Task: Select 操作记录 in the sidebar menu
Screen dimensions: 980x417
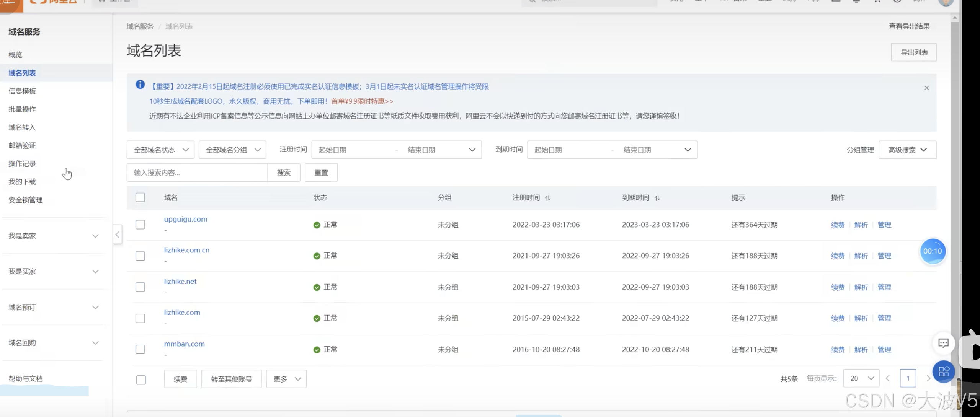Action: click(22, 164)
